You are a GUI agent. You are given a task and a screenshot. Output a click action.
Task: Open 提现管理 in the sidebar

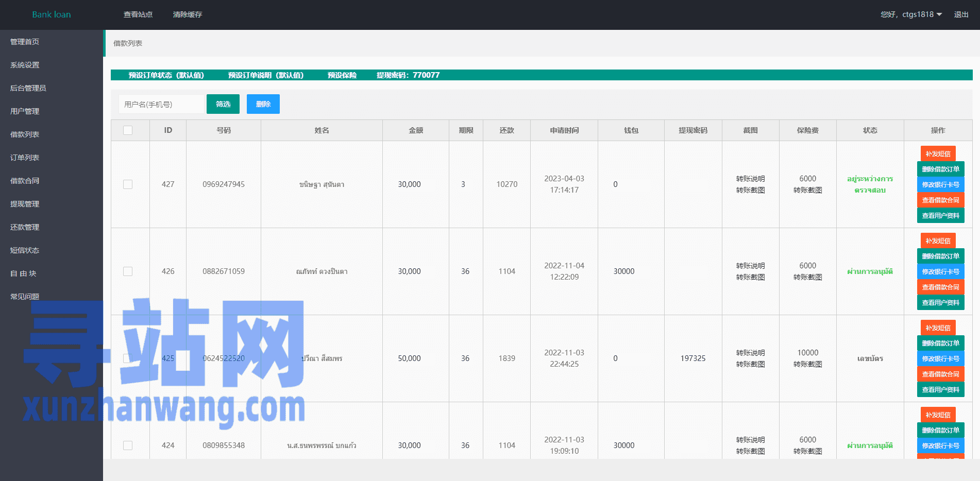(x=25, y=204)
